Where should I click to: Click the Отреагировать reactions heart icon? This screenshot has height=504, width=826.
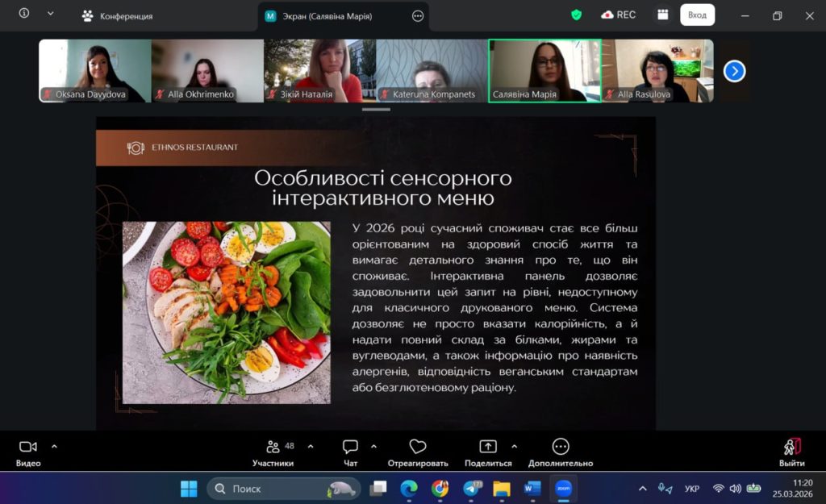(x=417, y=448)
